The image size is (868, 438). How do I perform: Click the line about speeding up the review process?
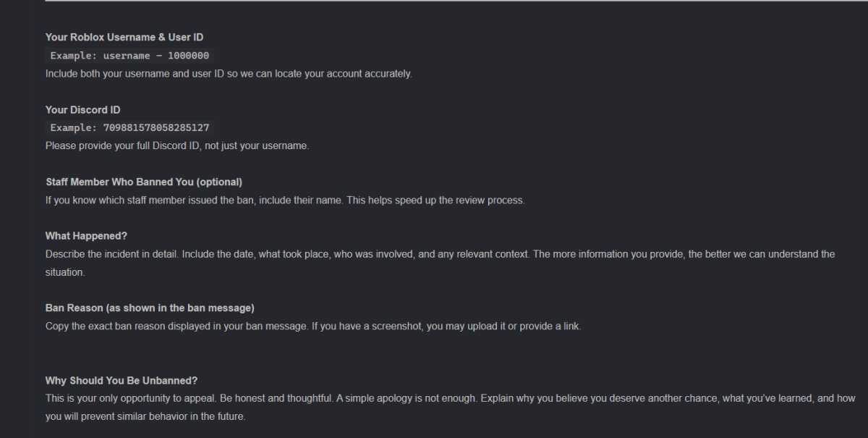click(285, 201)
